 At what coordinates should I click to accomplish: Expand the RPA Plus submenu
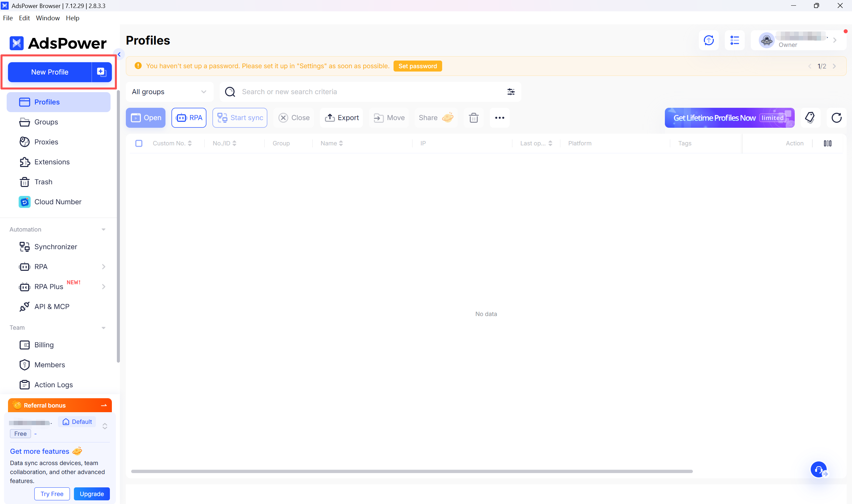[103, 287]
